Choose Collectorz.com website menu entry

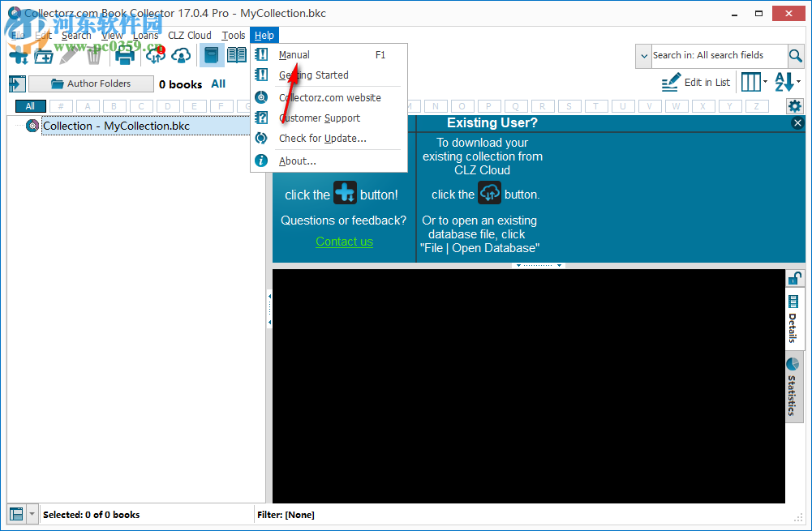329,98
